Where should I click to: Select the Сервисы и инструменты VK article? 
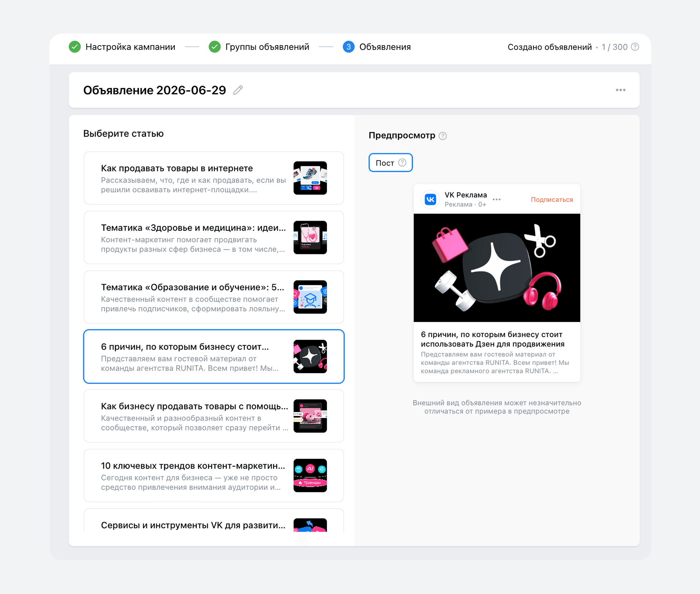point(214,521)
